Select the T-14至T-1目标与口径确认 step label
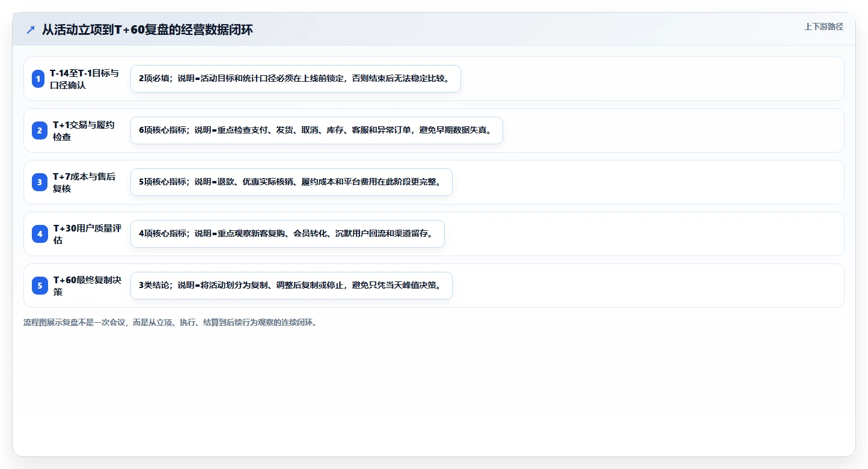The width and height of the screenshot is (868, 469). pos(85,79)
